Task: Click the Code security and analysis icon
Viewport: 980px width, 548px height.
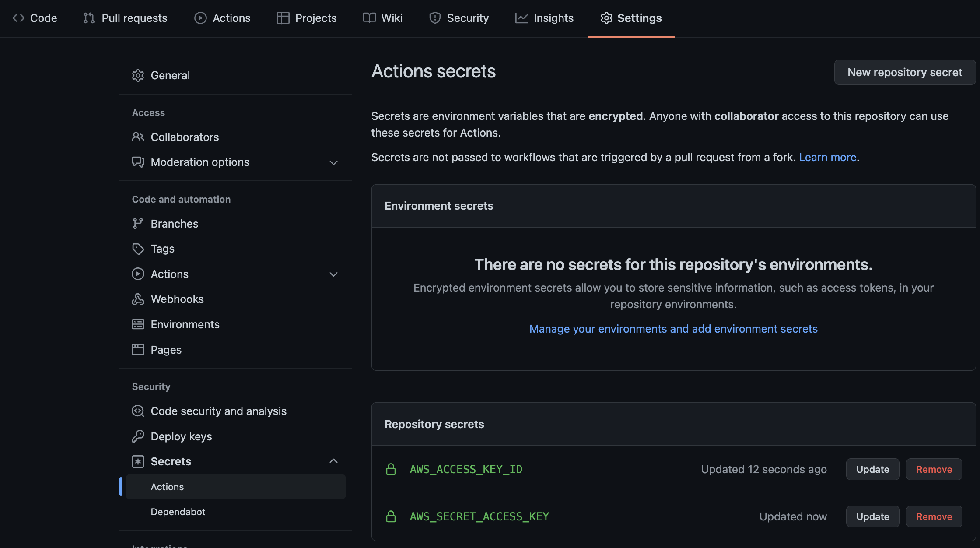Action: tap(138, 411)
